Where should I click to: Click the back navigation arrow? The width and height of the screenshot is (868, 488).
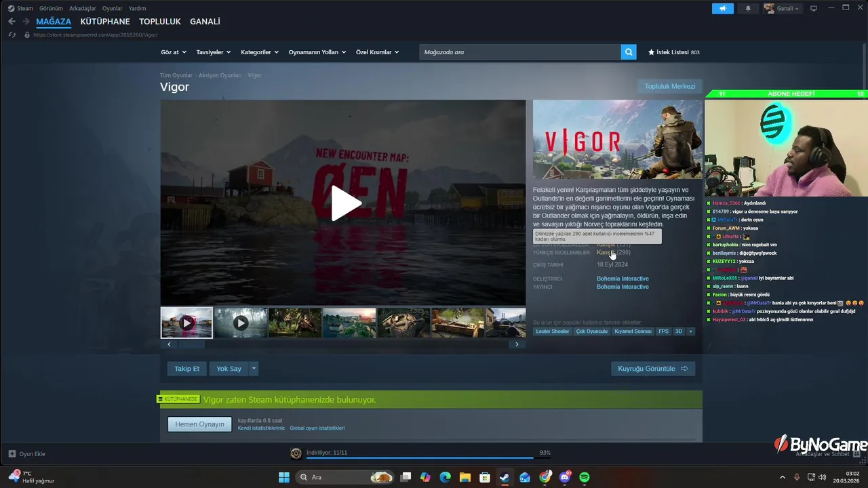[12, 22]
